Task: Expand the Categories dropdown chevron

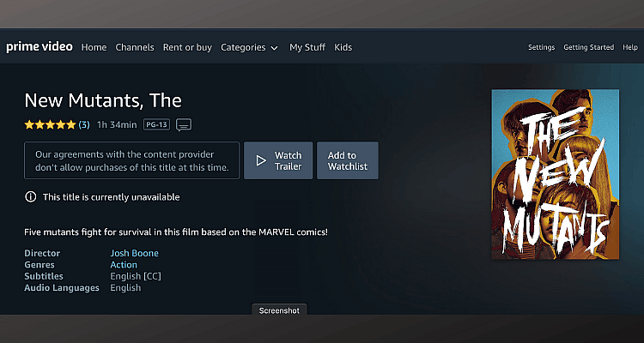Action: (275, 48)
